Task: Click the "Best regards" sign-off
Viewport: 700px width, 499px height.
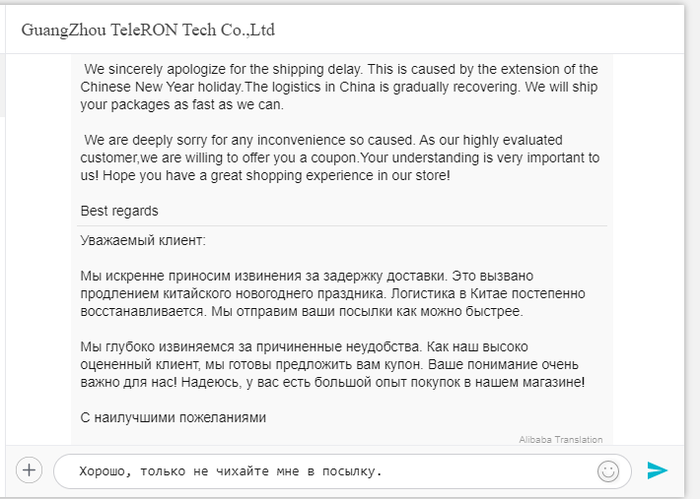Action: [119, 211]
